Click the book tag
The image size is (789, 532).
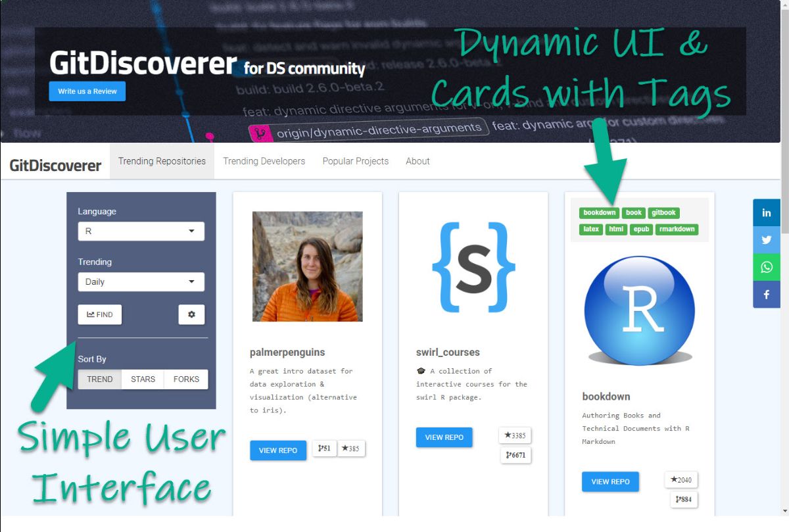coord(634,212)
